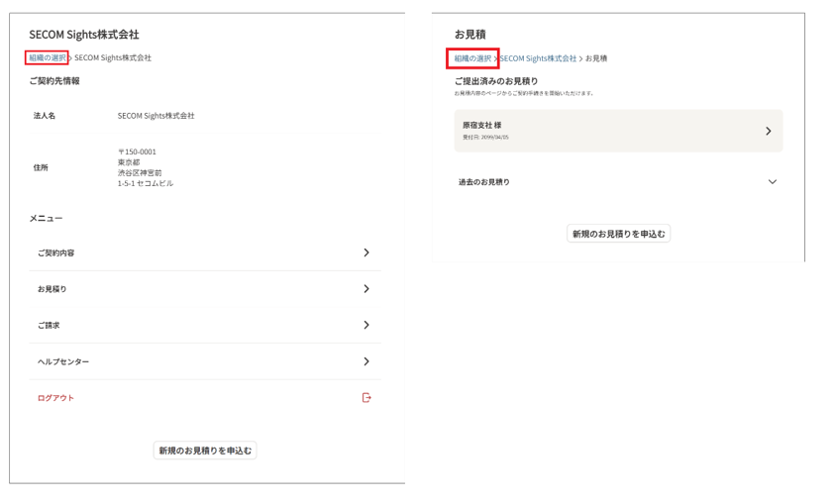Click the address line 渋谷区神宮前
The width and height of the screenshot is (834, 504).
click(x=140, y=172)
